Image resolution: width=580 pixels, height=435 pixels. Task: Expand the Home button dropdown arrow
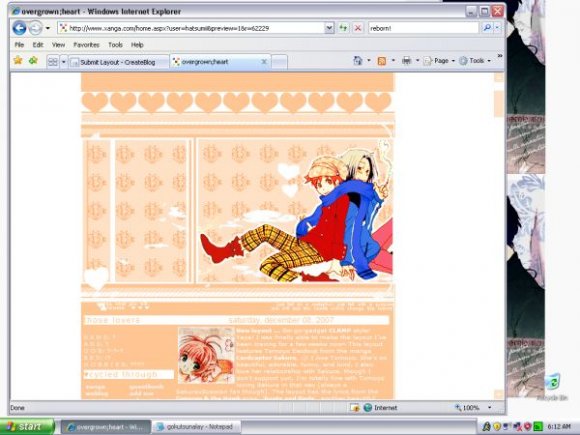[x=369, y=61]
